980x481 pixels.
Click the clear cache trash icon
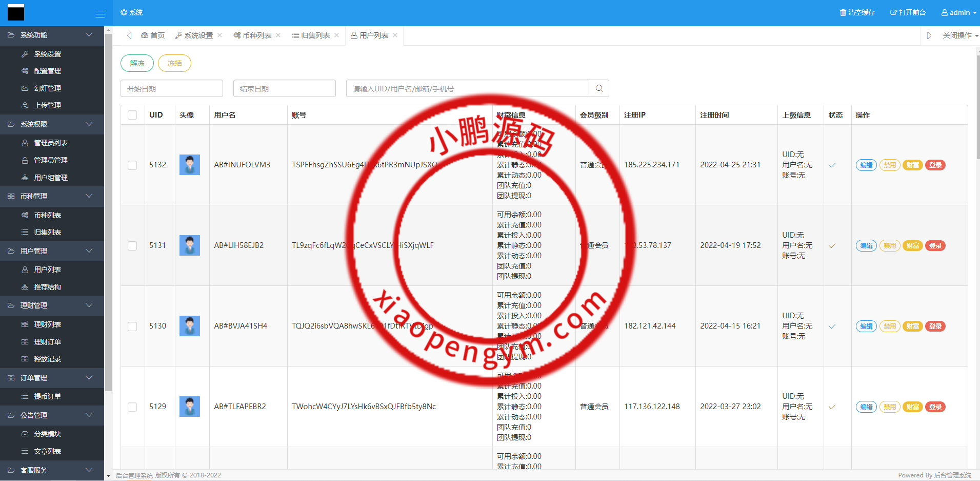click(x=843, y=12)
